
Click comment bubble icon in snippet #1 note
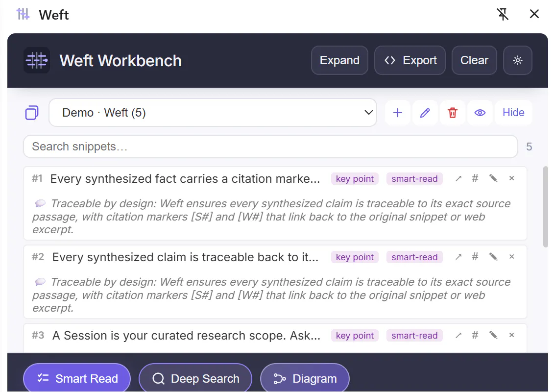[40, 203]
